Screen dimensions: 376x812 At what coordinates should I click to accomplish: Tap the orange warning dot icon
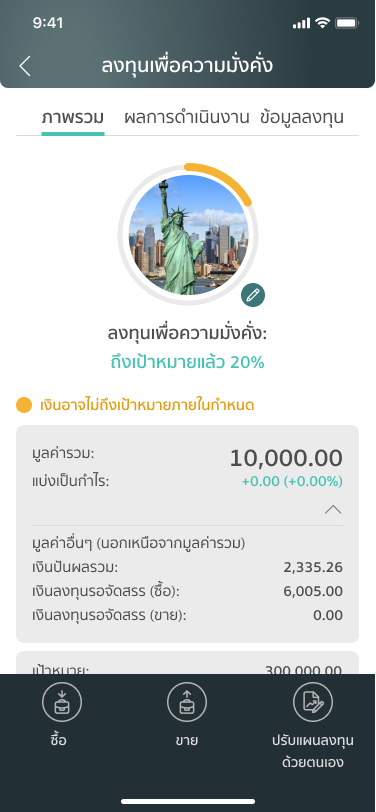point(24,405)
